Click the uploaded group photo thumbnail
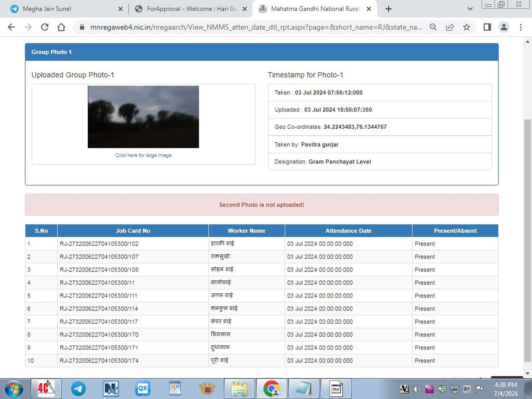532x399 pixels. coord(143,117)
